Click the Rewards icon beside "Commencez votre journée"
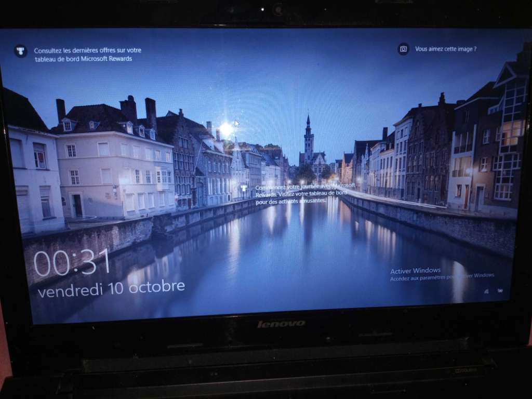 (x=244, y=188)
